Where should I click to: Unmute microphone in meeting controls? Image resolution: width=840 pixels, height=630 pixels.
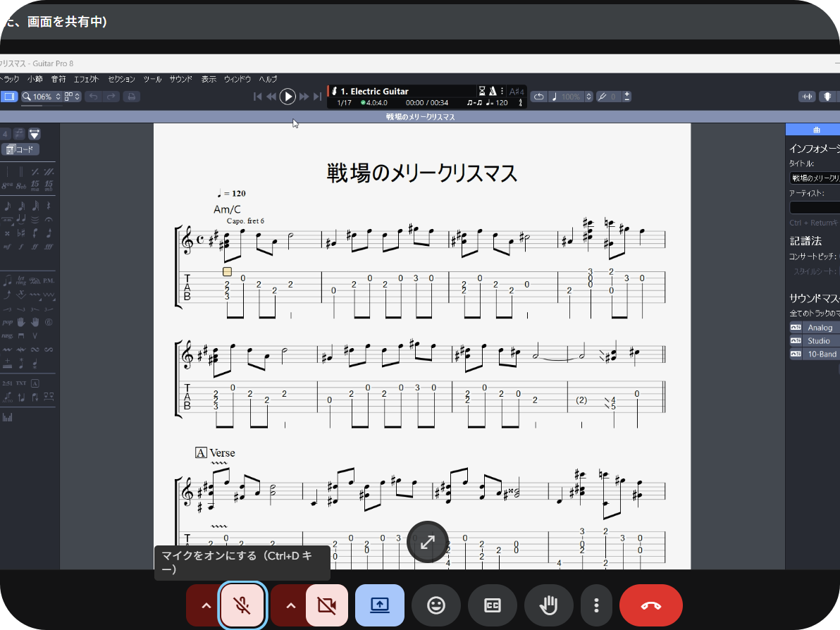[242, 605]
